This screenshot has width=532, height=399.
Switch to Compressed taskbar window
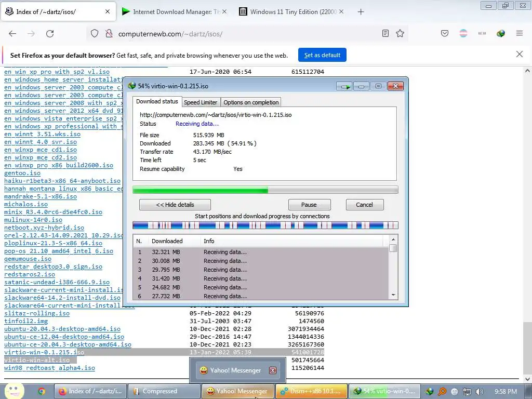164,391
